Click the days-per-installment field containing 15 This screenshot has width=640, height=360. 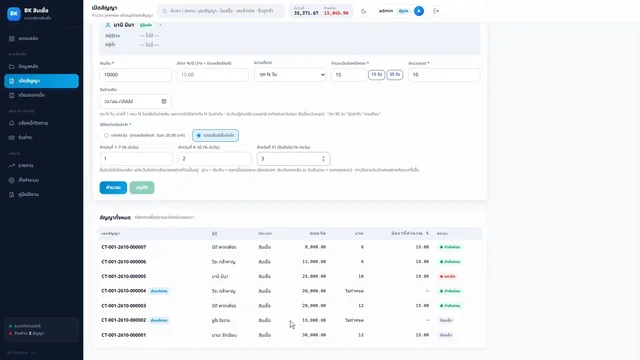coord(349,75)
